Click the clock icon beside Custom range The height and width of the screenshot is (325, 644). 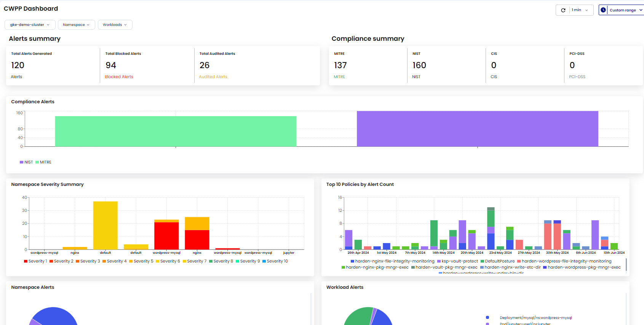(603, 10)
